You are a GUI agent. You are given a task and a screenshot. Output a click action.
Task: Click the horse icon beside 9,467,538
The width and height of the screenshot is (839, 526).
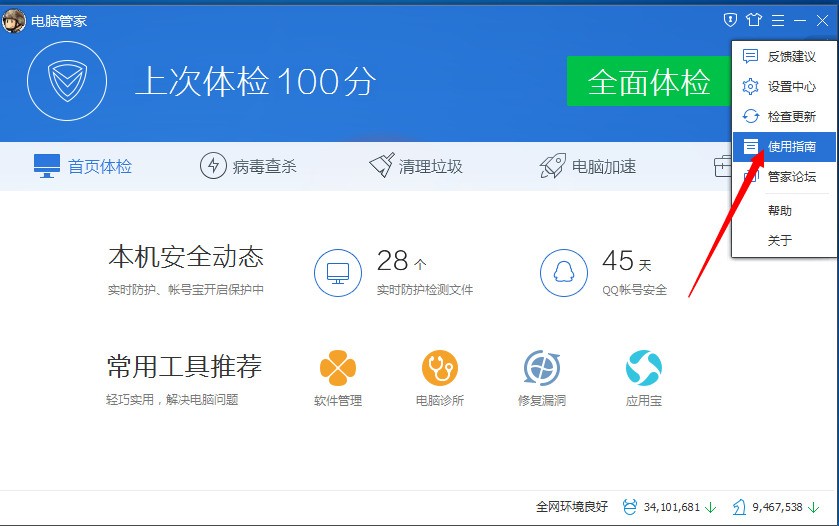coord(739,507)
